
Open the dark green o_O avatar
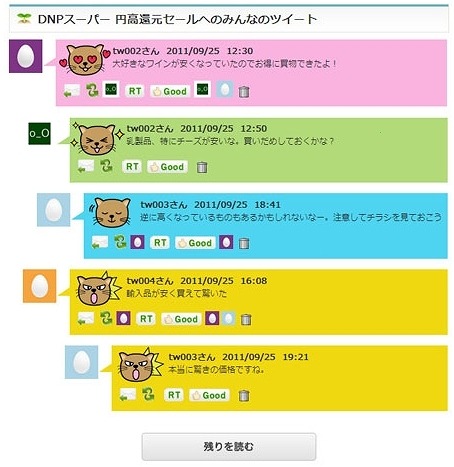coord(39,134)
